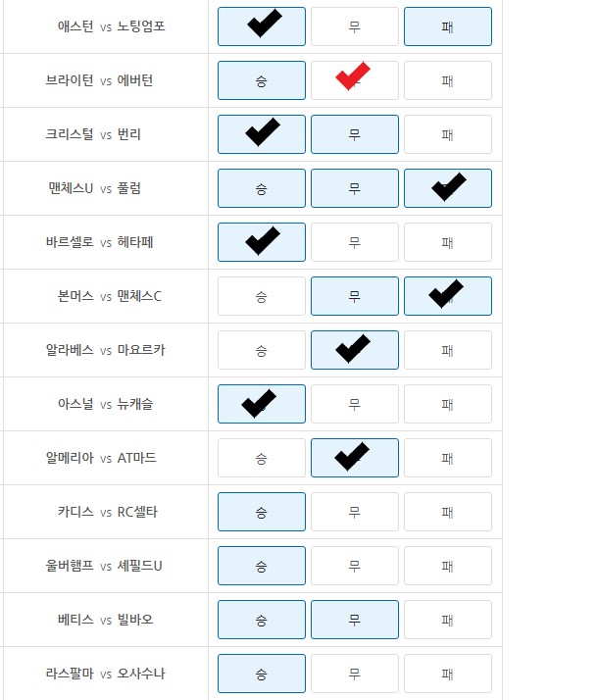
Task: Toggle 승 for 맨체스U vs 풀럼
Action: coord(261,188)
